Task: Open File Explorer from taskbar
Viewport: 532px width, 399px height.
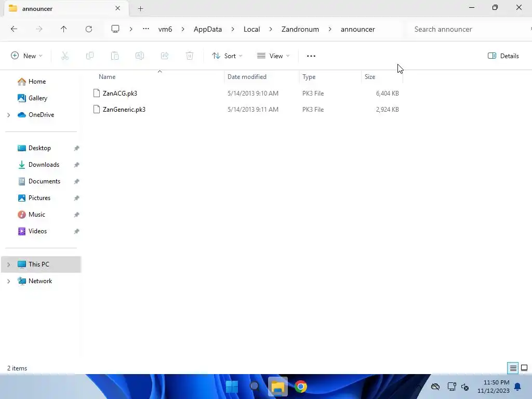Action: point(277,387)
